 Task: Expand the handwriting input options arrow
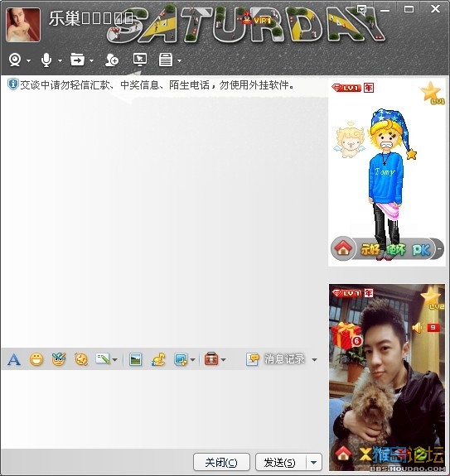(115, 360)
